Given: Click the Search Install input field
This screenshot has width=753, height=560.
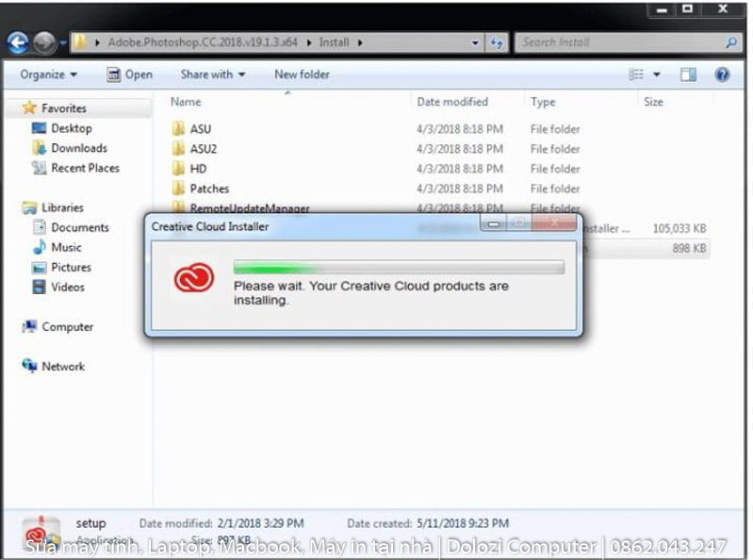Looking at the screenshot, I should [617, 42].
